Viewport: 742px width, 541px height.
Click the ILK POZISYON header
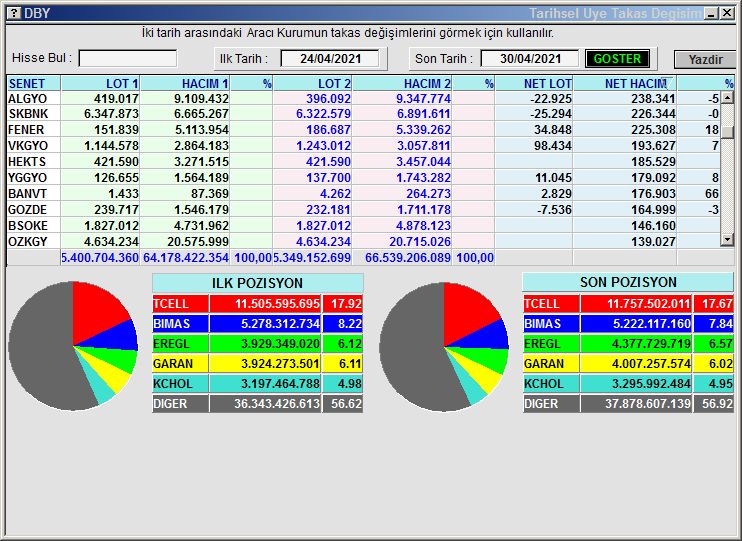[257, 283]
